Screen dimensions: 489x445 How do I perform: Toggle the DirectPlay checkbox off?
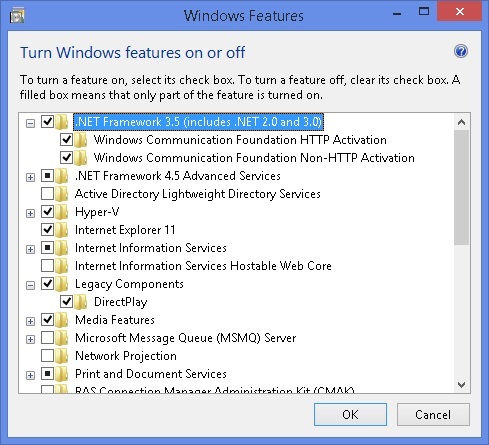66,302
